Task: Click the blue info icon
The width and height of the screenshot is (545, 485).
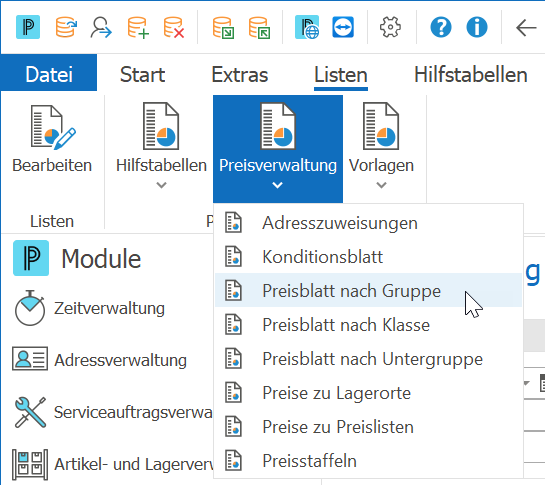Action: pyautogui.click(x=477, y=27)
